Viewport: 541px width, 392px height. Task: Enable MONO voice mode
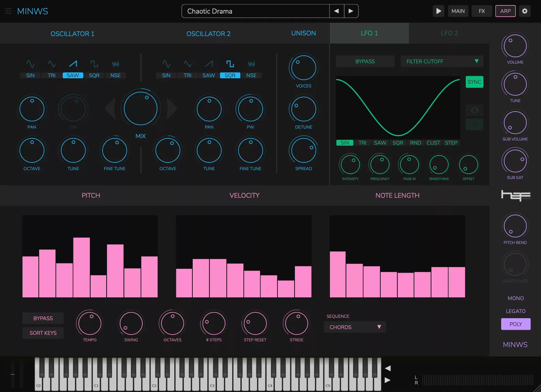tap(515, 298)
